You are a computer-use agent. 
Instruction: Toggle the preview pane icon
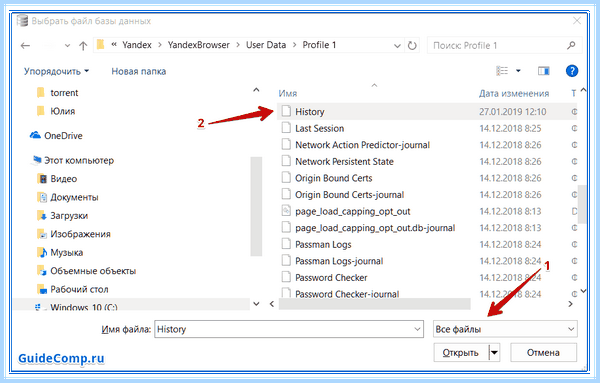tap(544, 71)
